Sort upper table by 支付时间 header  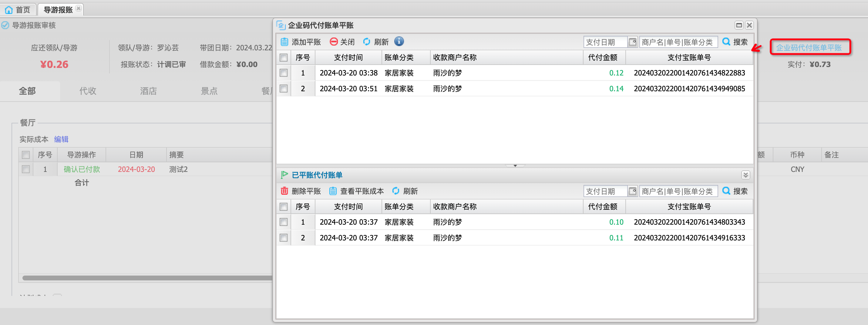[x=348, y=58]
